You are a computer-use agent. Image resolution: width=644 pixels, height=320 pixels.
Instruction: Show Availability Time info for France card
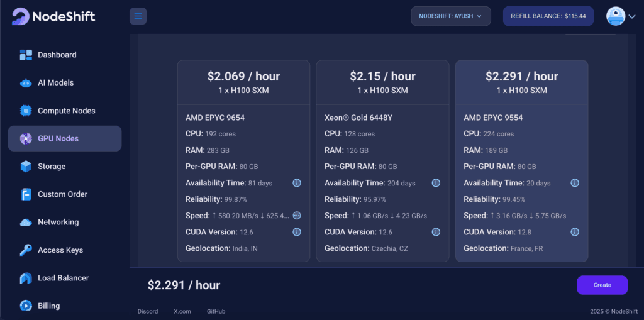(575, 183)
